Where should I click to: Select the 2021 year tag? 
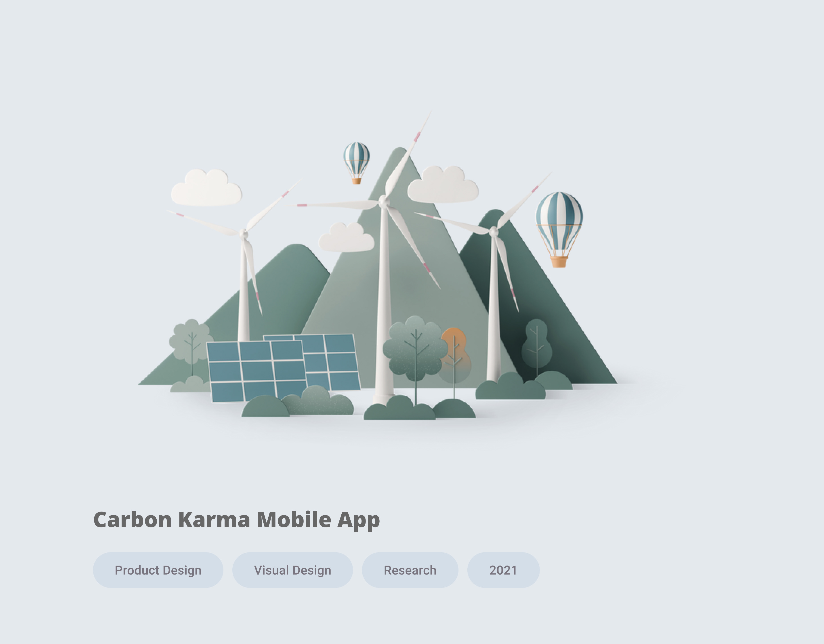click(503, 570)
